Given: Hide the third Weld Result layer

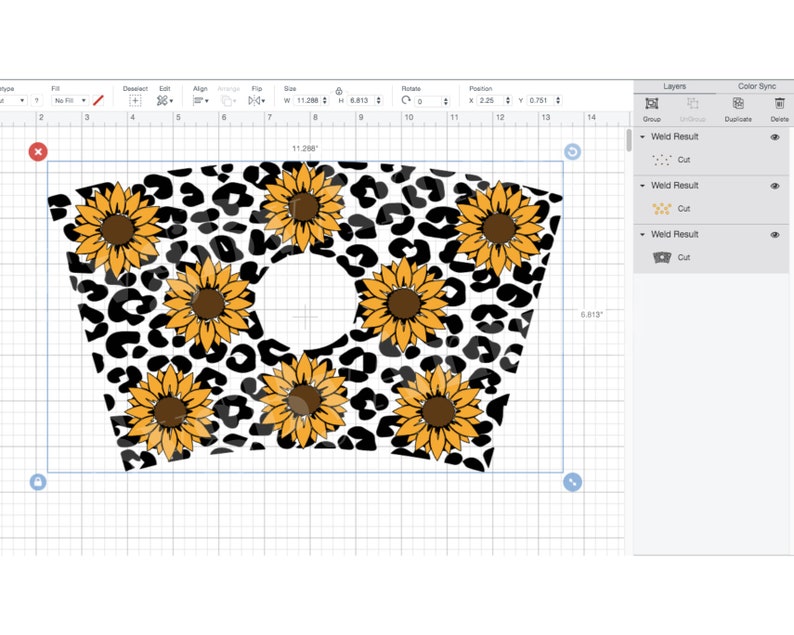Looking at the screenshot, I should [x=775, y=234].
